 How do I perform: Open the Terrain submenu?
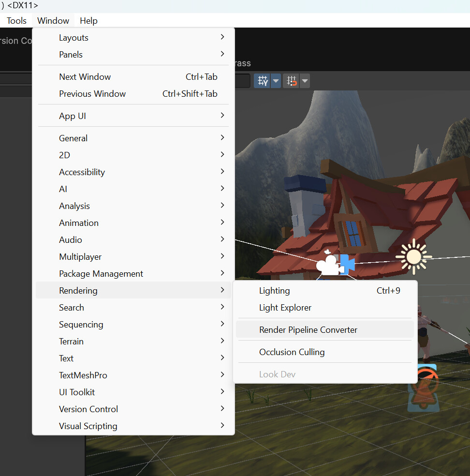[133, 342]
